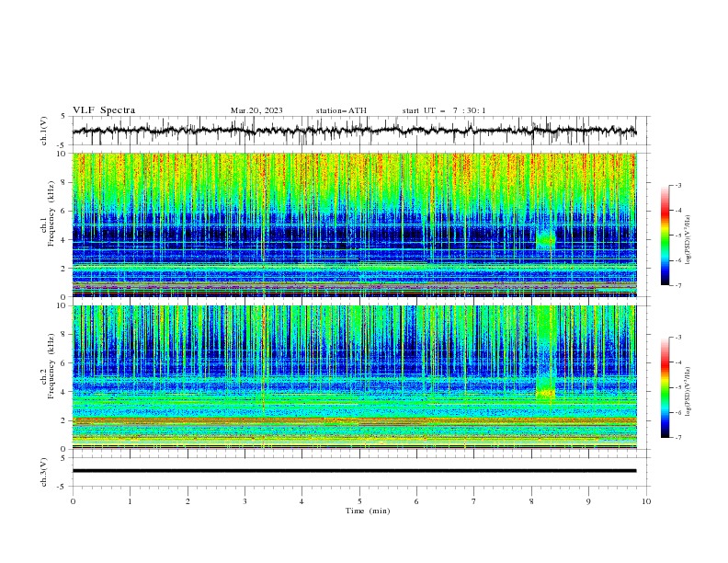Click the time axis tick label '3'
The image size is (728, 563).
(245, 501)
